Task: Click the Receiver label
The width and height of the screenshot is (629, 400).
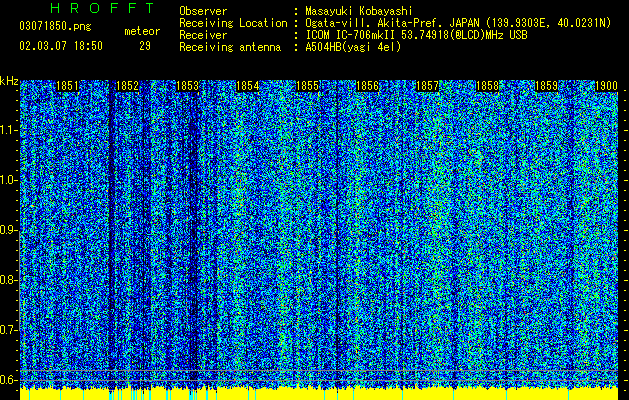Action: 203,35
